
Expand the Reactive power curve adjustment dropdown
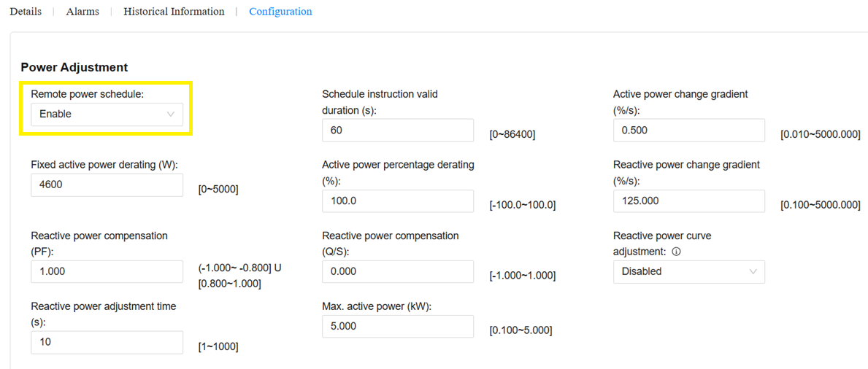coord(688,272)
